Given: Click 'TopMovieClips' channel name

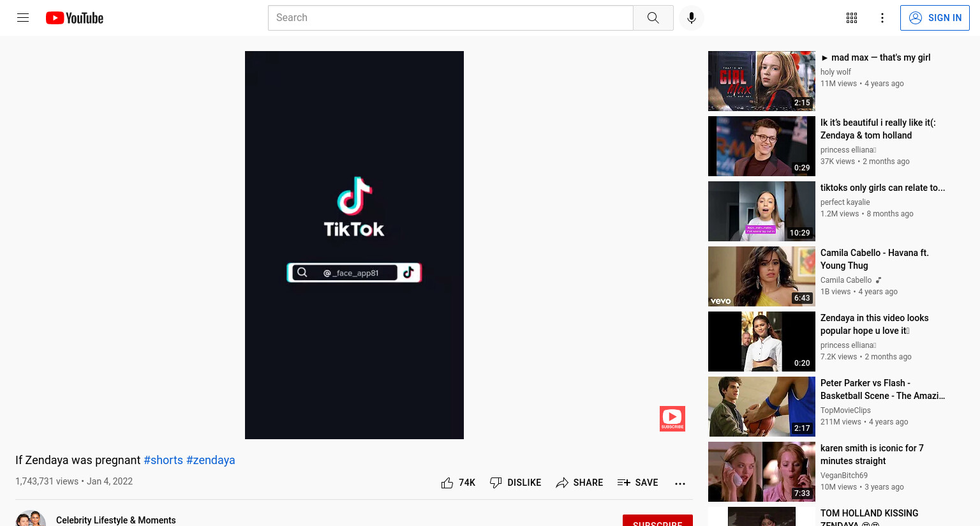Looking at the screenshot, I should 845,410.
